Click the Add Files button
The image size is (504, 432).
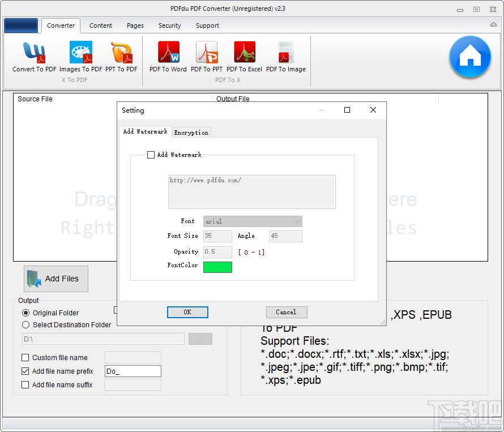[x=56, y=279]
